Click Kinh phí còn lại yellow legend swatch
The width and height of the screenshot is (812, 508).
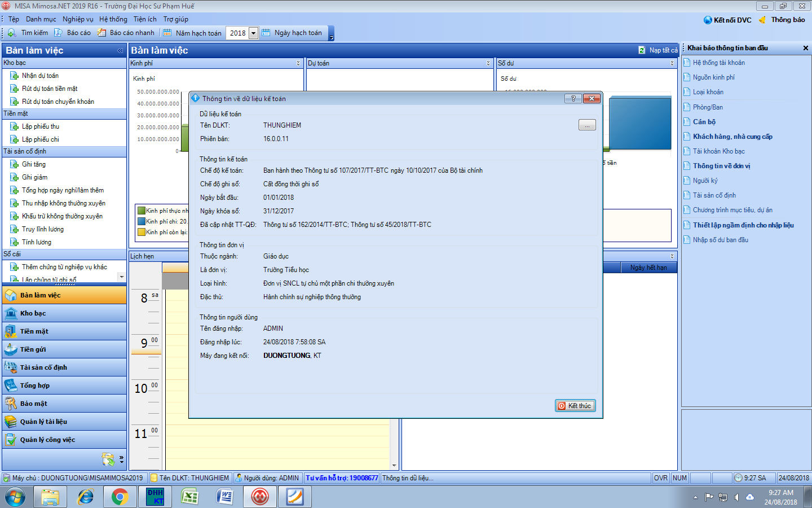point(142,232)
